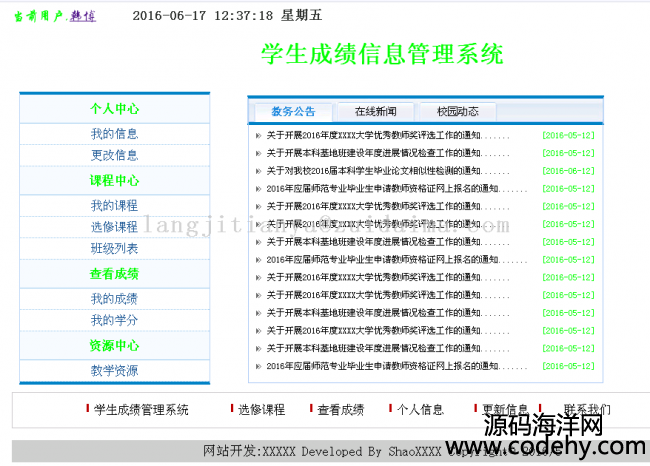
Task: Click the 课程中心 section header
Action: [114, 180]
